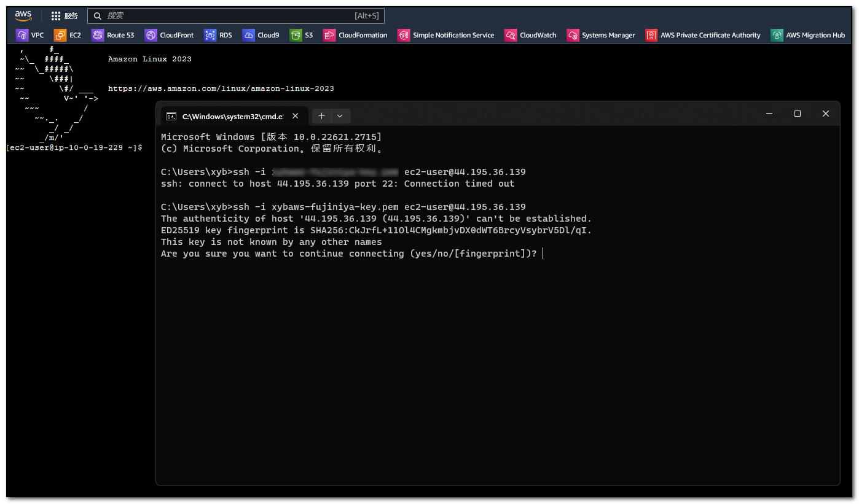Click the amazon-linux-2023 URL in the EC2 terminal
859x504 pixels.
click(221, 89)
